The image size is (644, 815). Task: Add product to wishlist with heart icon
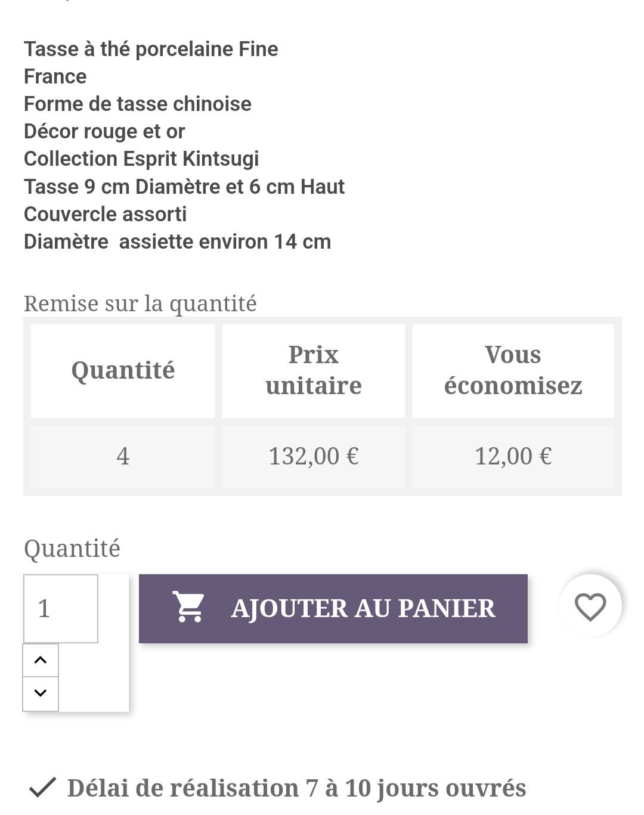pyautogui.click(x=590, y=607)
